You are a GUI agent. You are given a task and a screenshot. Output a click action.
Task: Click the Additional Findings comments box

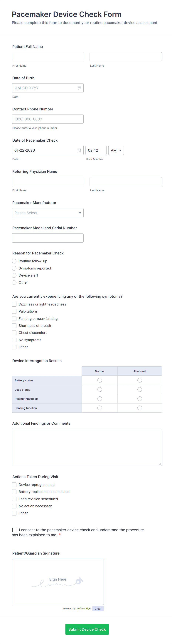tap(87, 447)
